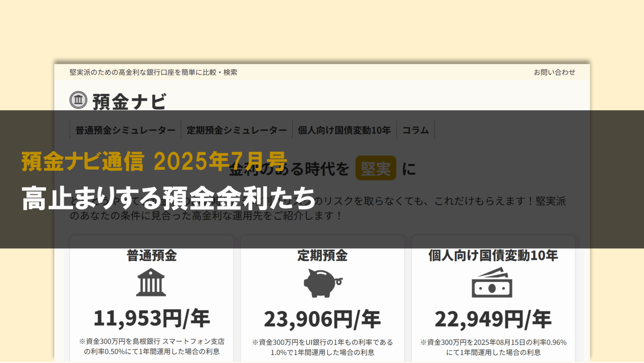
Task: Click the 23,906円/年 interest amount
Action: [x=322, y=320]
